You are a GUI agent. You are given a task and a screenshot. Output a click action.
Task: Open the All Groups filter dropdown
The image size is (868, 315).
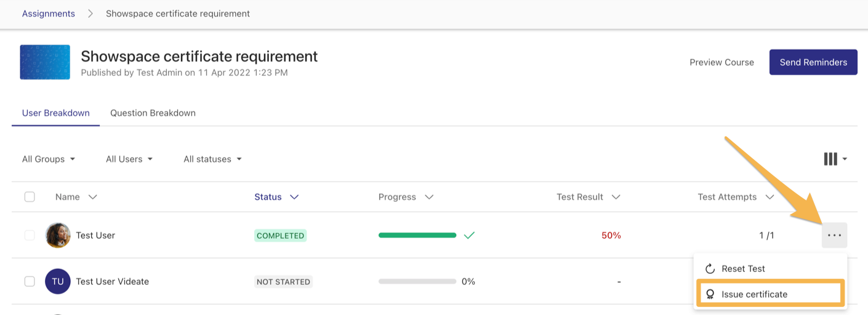49,159
